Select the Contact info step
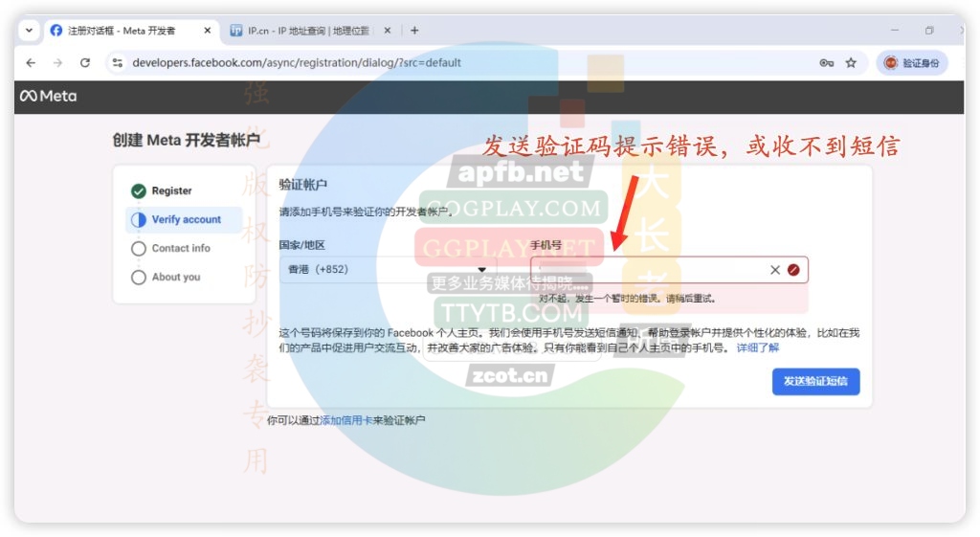This screenshot has height=537, width=980. (180, 249)
